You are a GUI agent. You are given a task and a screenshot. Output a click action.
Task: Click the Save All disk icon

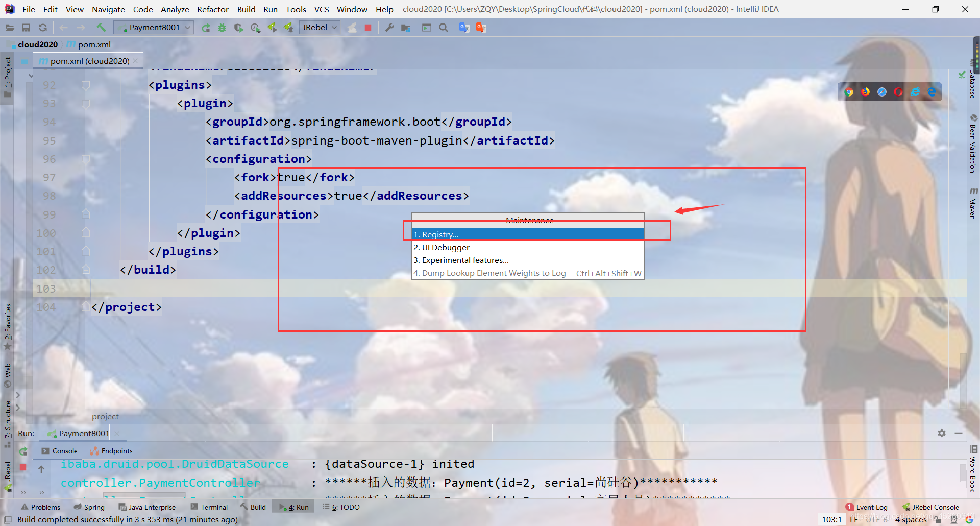(x=26, y=28)
